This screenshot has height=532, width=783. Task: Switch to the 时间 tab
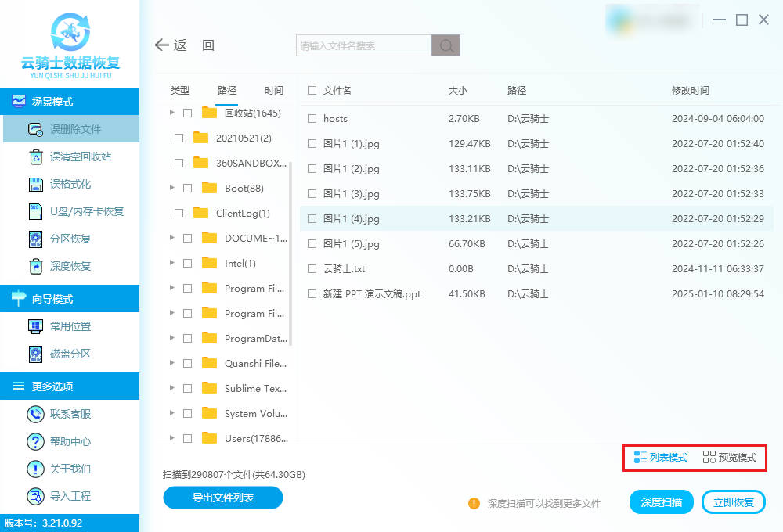[x=274, y=91]
